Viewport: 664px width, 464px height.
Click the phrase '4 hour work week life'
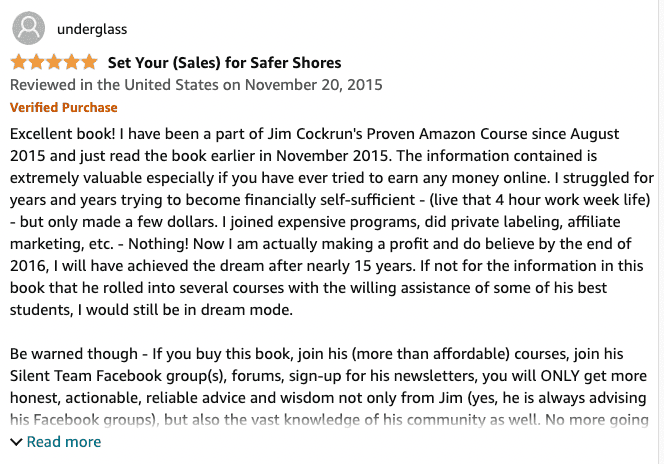(x=569, y=199)
